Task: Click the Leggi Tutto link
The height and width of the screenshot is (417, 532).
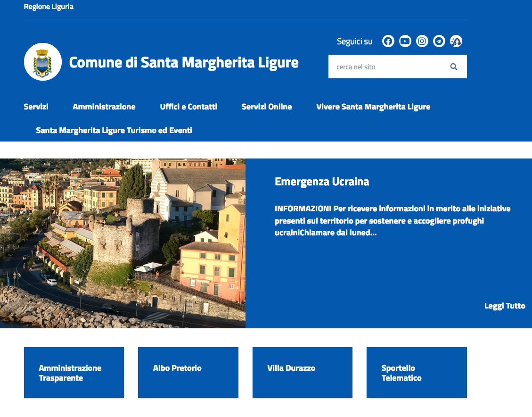Action: (x=505, y=306)
